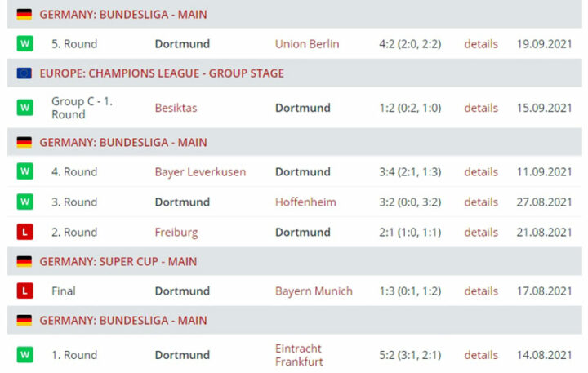Click the Eintracht Frankfurt team name

tap(300, 355)
